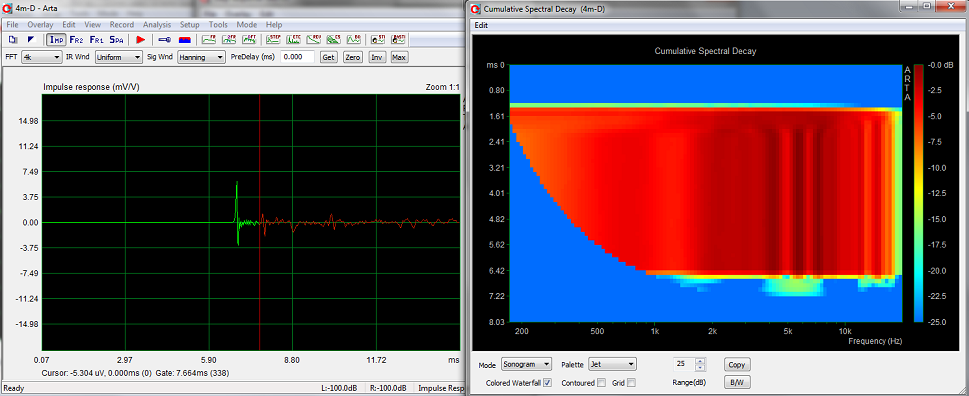Open the Overlay menu
Screen dimensions: 969x396
point(40,25)
